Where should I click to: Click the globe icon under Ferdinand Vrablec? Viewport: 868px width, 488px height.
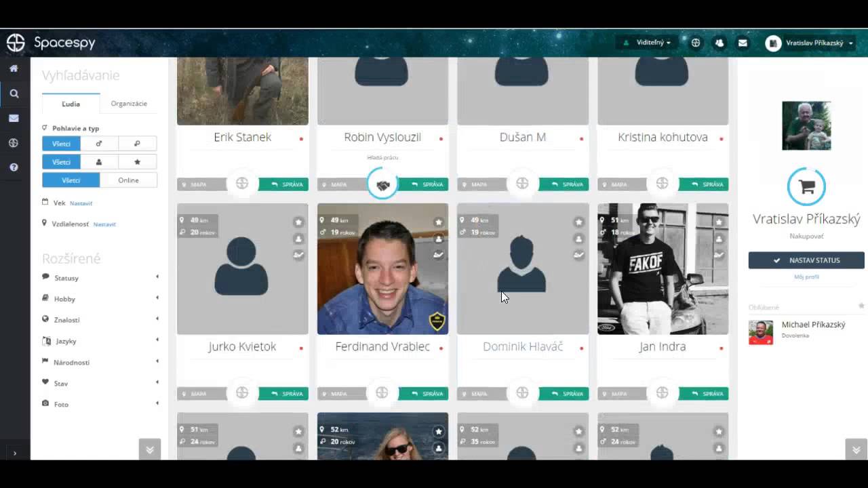point(382,393)
